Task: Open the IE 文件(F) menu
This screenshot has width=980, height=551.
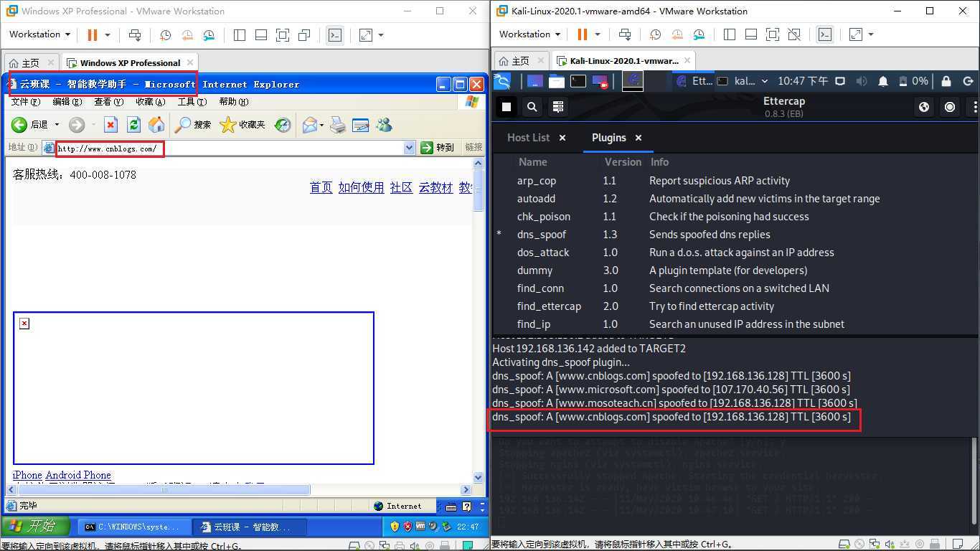Action: (x=25, y=102)
